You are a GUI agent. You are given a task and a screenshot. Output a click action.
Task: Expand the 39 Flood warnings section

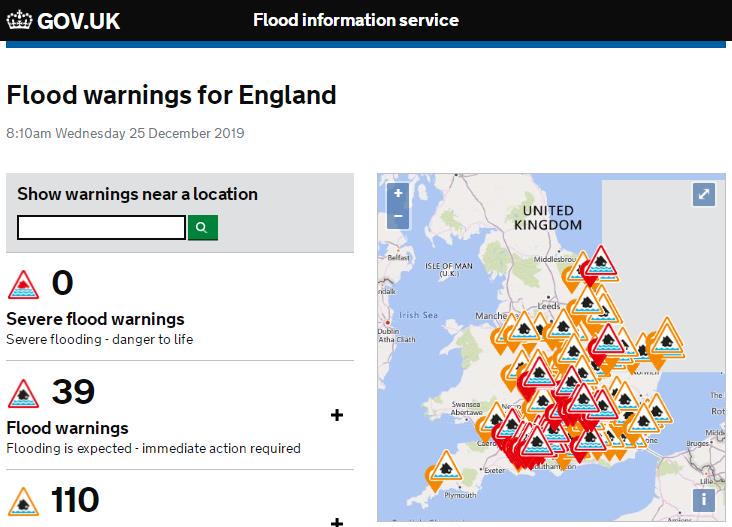337,415
